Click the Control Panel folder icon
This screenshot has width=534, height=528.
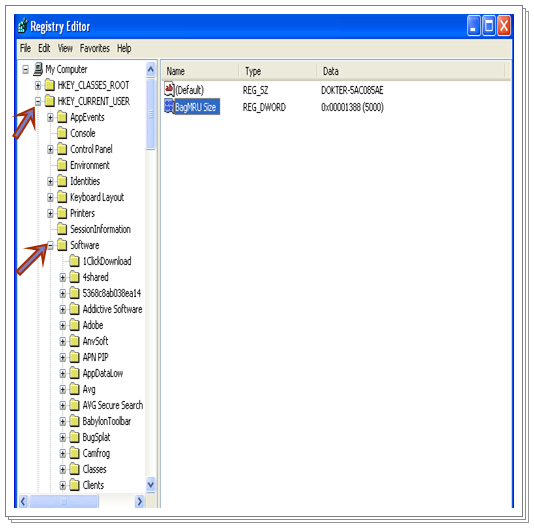click(62, 149)
